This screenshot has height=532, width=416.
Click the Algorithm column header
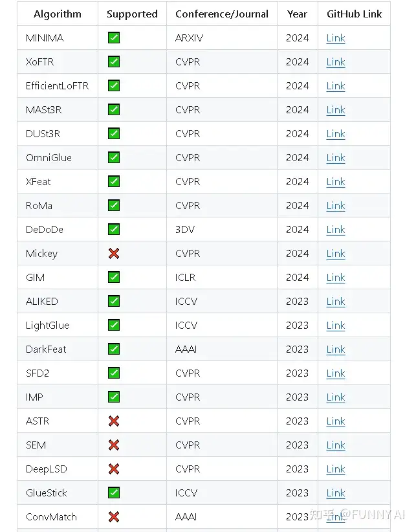click(58, 14)
